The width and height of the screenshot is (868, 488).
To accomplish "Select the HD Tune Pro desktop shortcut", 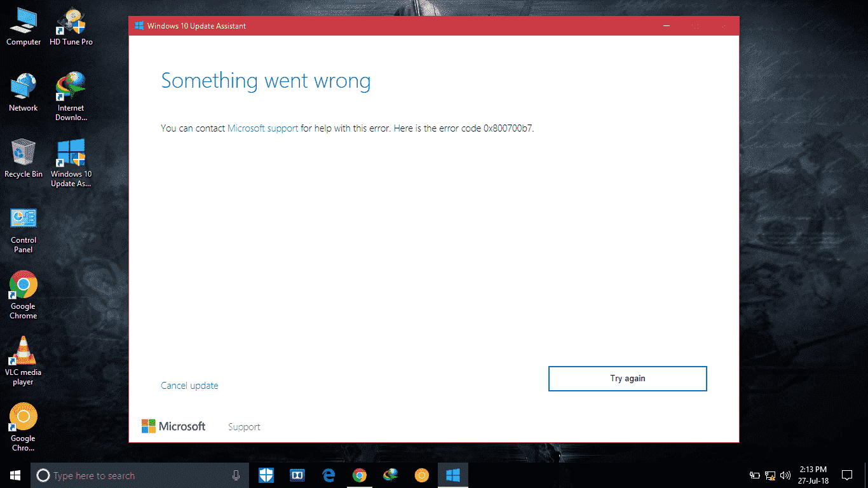I will [71, 27].
